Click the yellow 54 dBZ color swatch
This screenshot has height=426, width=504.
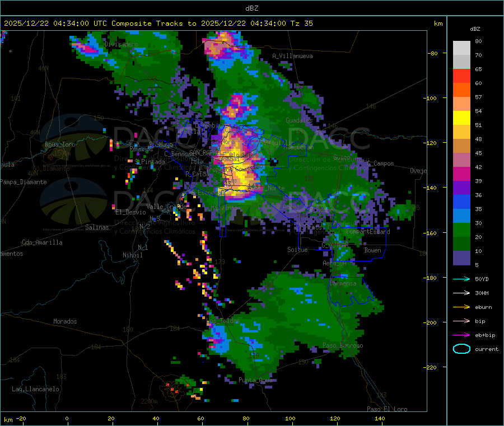[461, 118]
